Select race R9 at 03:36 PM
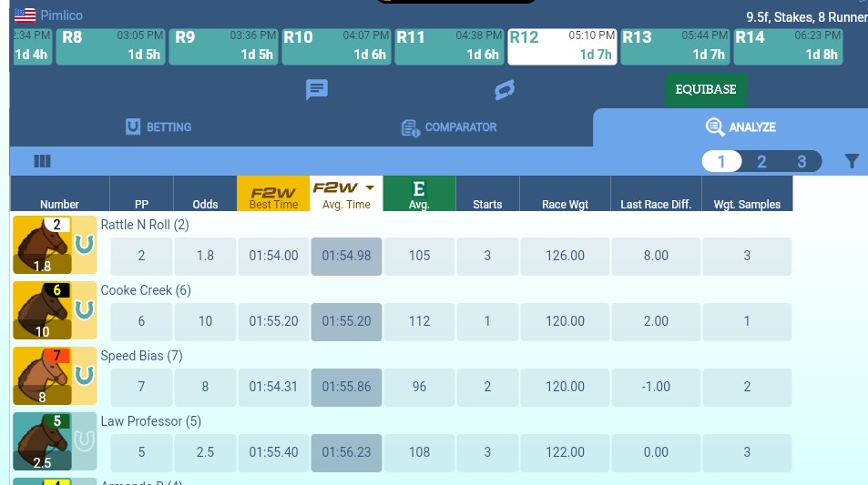The image size is (868, 485). point(224,46)
